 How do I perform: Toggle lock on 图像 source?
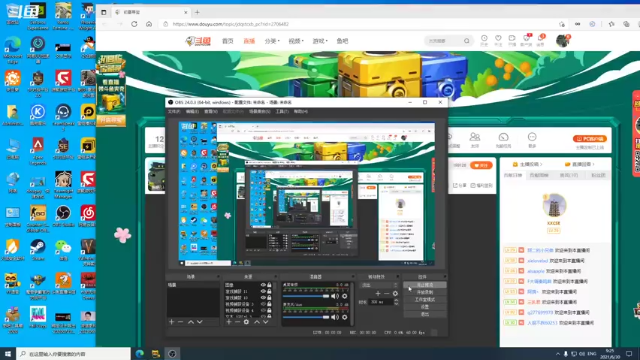[269, 285]
